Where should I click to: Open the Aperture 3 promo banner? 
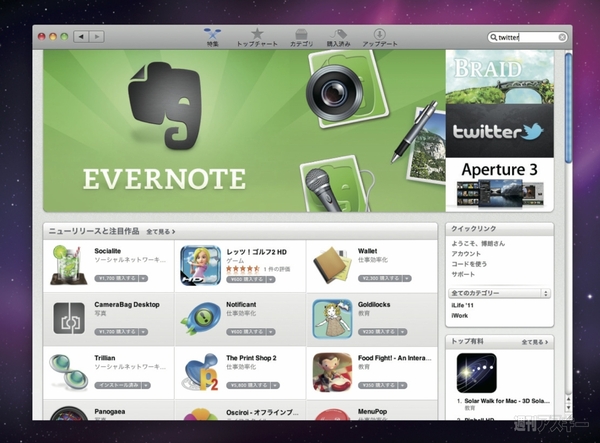[499, 184]
